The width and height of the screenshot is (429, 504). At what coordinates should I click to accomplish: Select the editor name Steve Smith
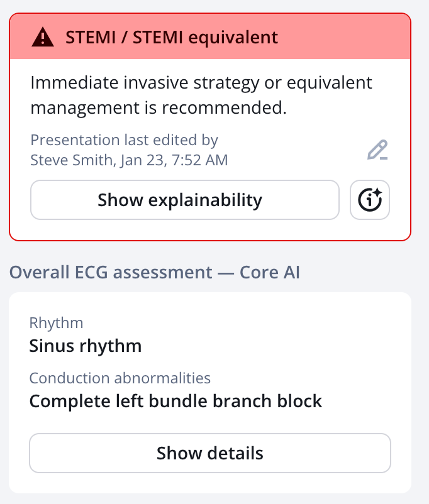[72, 160]
